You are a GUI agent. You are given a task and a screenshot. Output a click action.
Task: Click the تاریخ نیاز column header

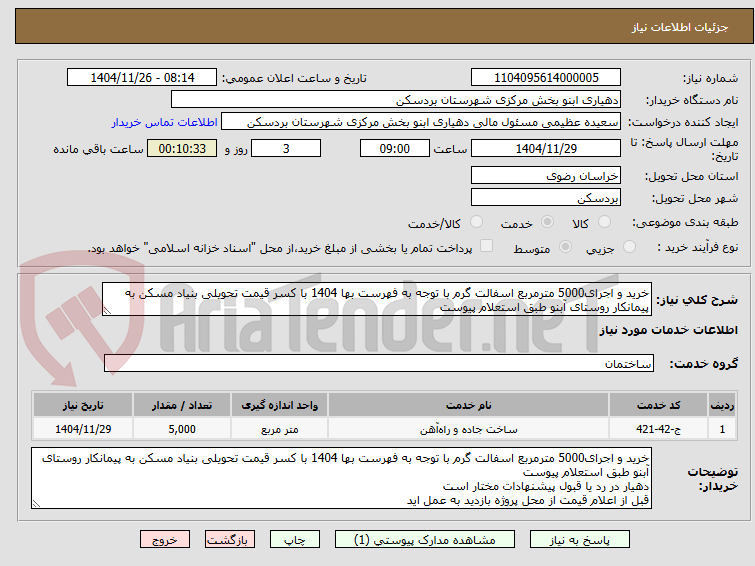(83, 405)
